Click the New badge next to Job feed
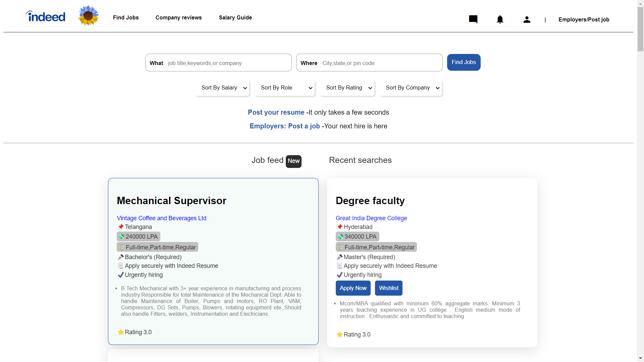The width and height of the screenshot is (644, 362). click(293, 161)
